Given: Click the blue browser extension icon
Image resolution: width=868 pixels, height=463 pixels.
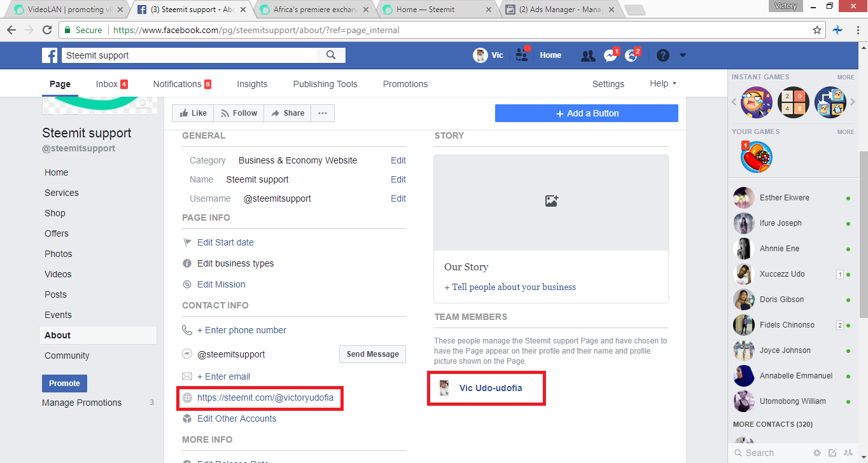Looking at the screenshot, I should coord(838,30).
